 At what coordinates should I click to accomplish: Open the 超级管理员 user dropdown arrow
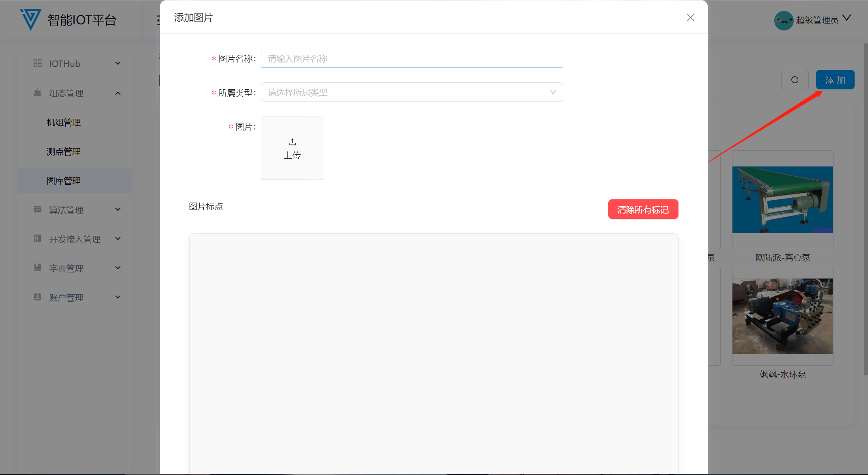(x=846, y=18)
